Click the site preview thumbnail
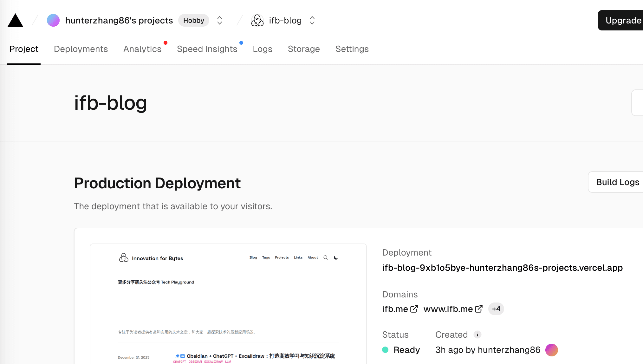643x364 pixels. pos(228,304)
